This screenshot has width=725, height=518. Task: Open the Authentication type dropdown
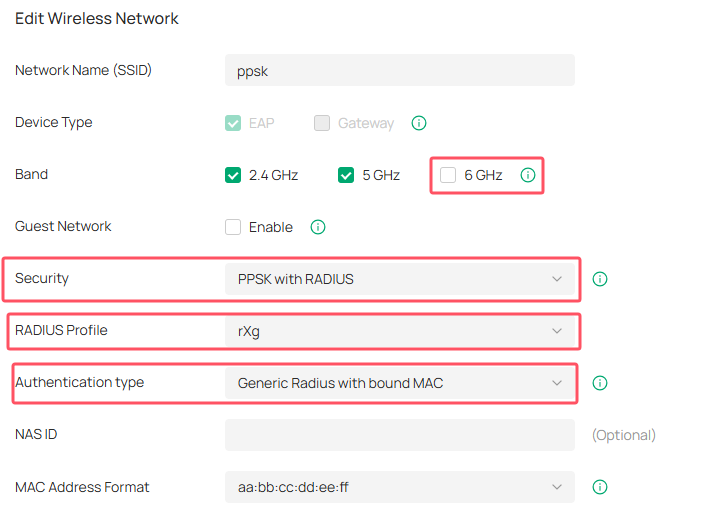point(400,383)
